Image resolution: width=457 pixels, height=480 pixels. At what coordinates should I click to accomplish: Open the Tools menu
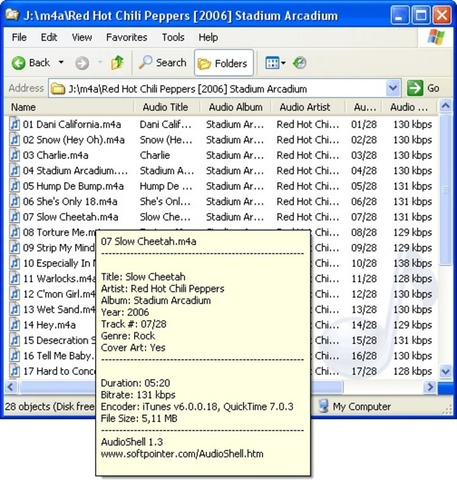click(x=173, y=37)
